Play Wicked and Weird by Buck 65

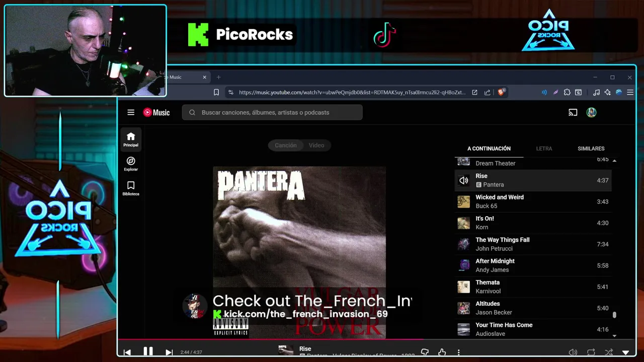(x=533, y=202)
